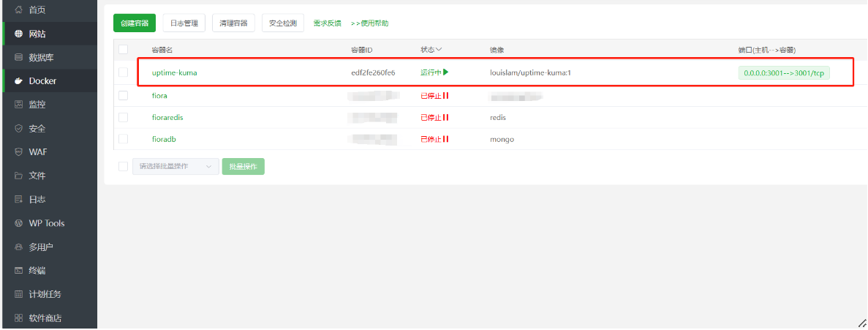Click the Docker whale icon in sidebar

(x=19, y=81)
